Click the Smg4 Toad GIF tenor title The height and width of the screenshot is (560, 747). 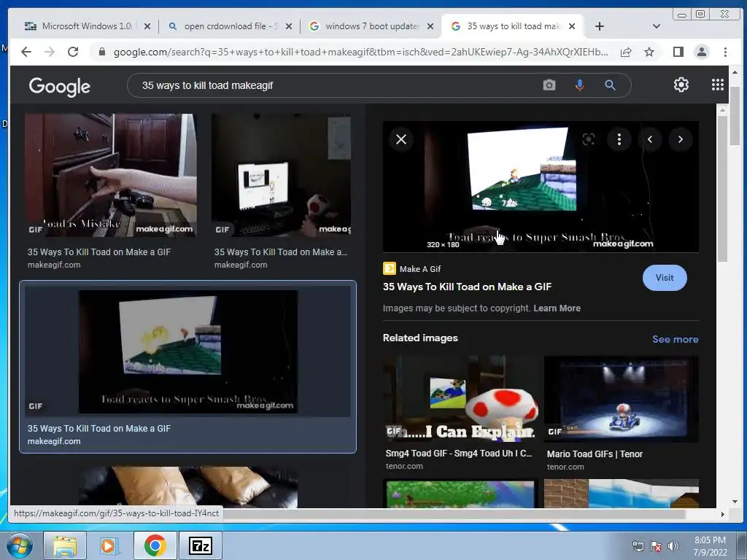pos(459,454)
